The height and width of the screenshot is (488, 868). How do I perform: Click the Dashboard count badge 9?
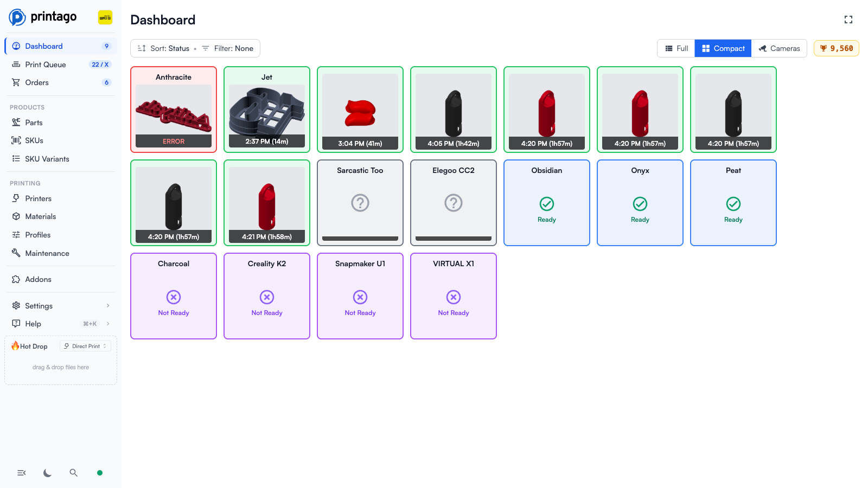(x=106, y=46)
